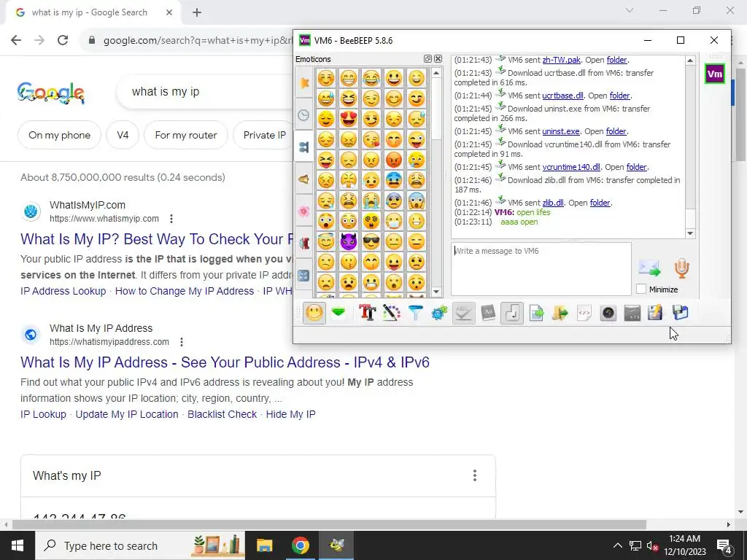
Task: Open the uninst.exe file link
Action: 561,131
